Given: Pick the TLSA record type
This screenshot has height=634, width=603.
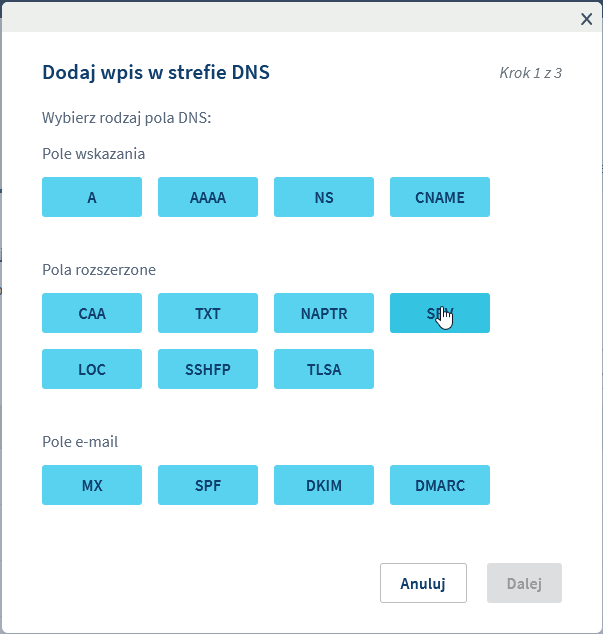Looking at the screenshot, I should click(324, 369).
